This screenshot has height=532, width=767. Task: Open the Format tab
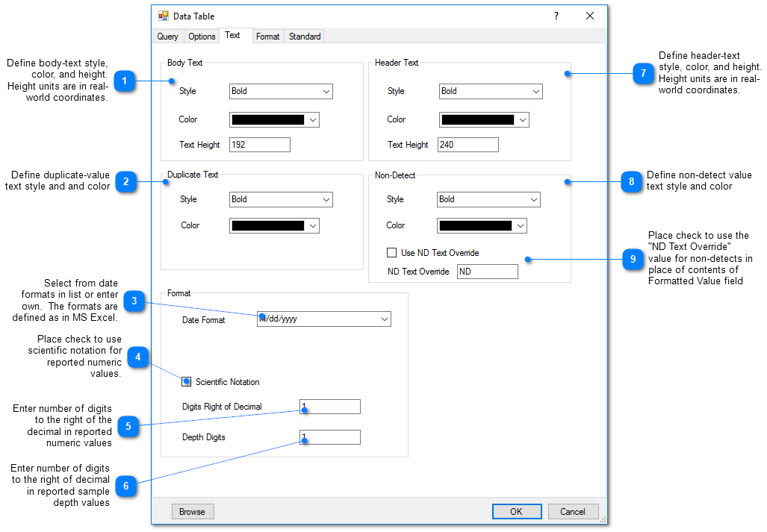tap(267, 36)
